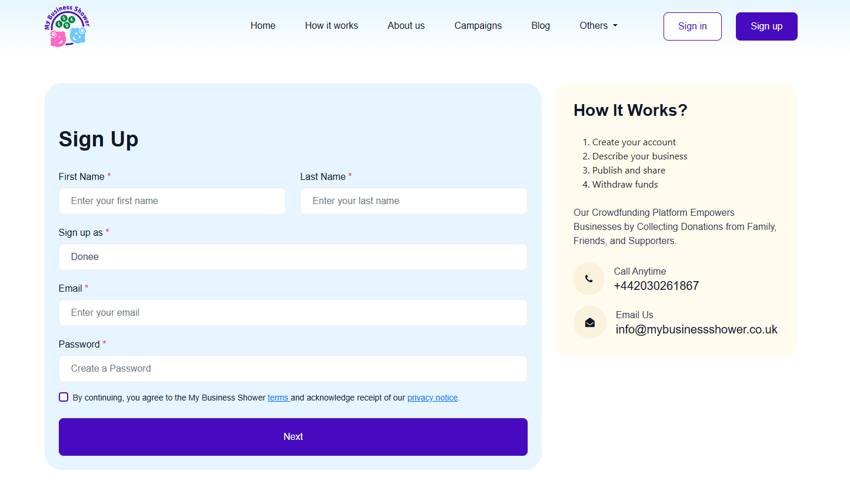Focus the Last Name input field
Screen dimensions: 850x504
point(414,201)
